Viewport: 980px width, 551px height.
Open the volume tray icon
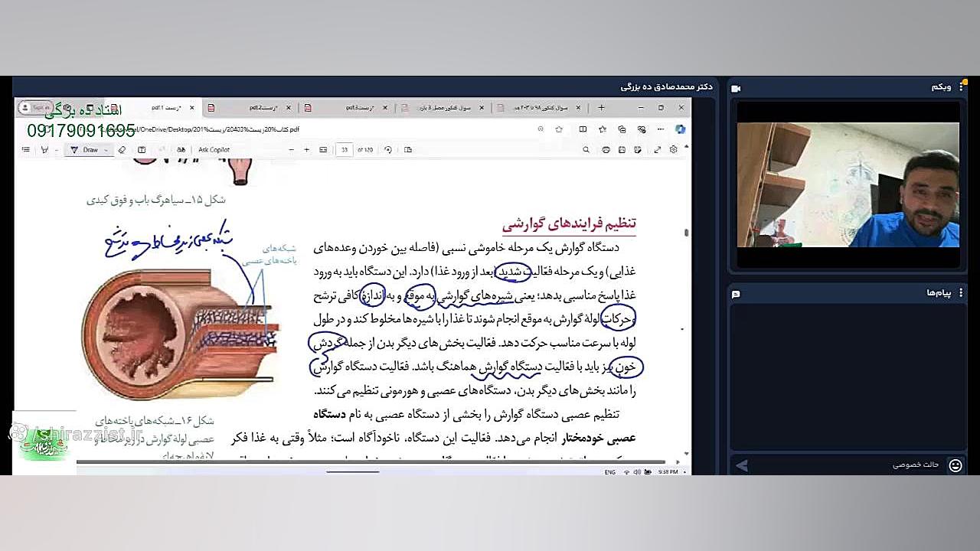[x=638, y=472]
